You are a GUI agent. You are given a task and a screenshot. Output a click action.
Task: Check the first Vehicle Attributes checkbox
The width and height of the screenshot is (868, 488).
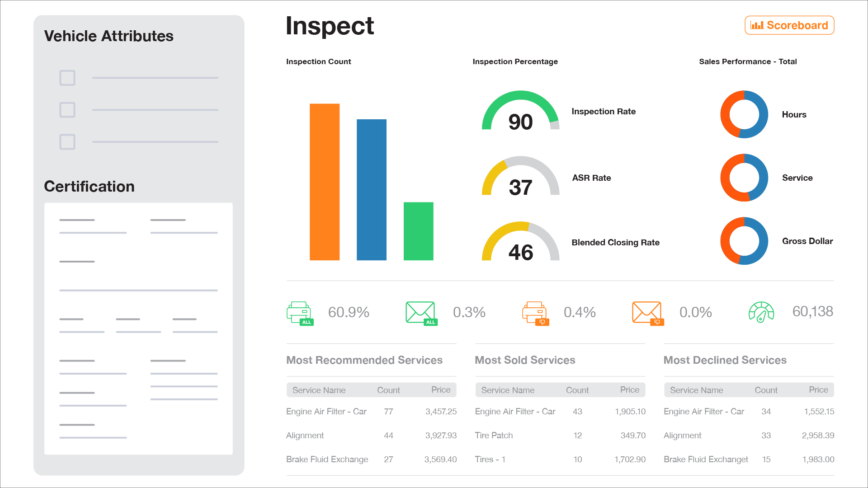pyautogui.click(x=67, y=78)
